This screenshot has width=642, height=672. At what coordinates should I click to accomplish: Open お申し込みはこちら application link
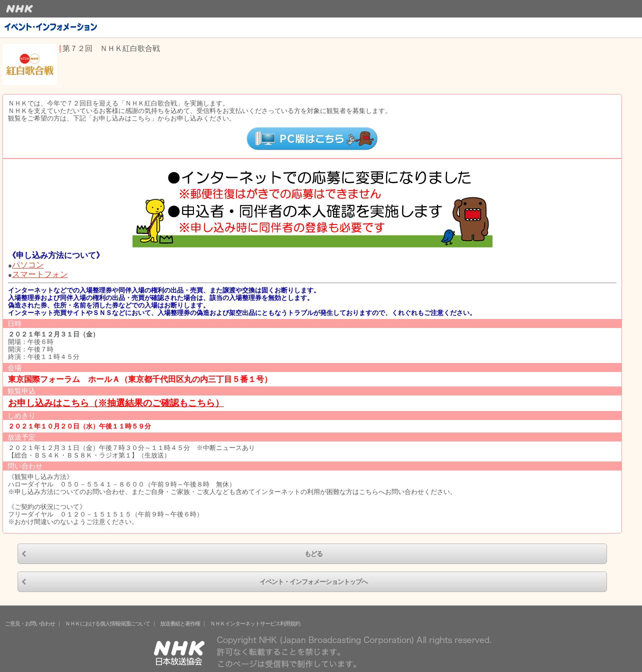tap(116, 403)
